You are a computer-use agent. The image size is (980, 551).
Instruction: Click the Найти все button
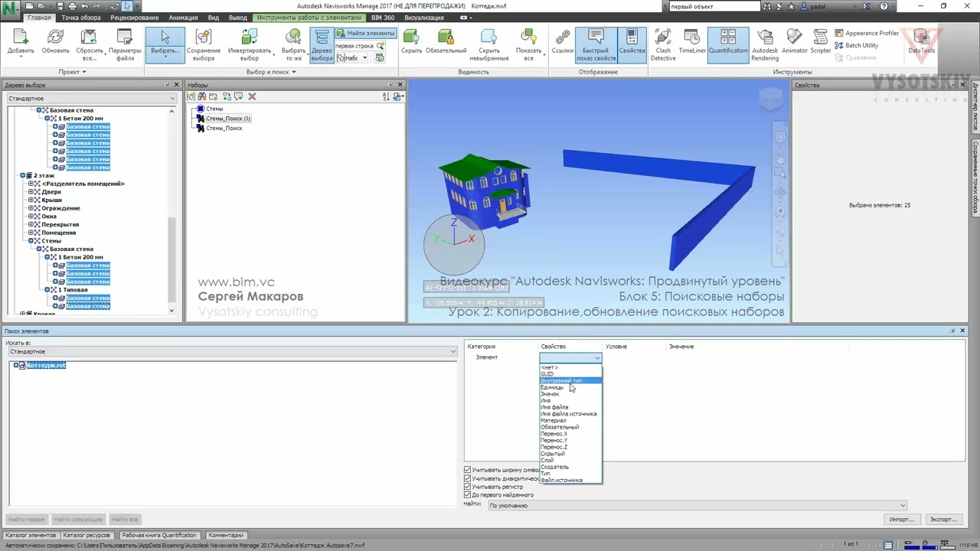coord(125,519)
